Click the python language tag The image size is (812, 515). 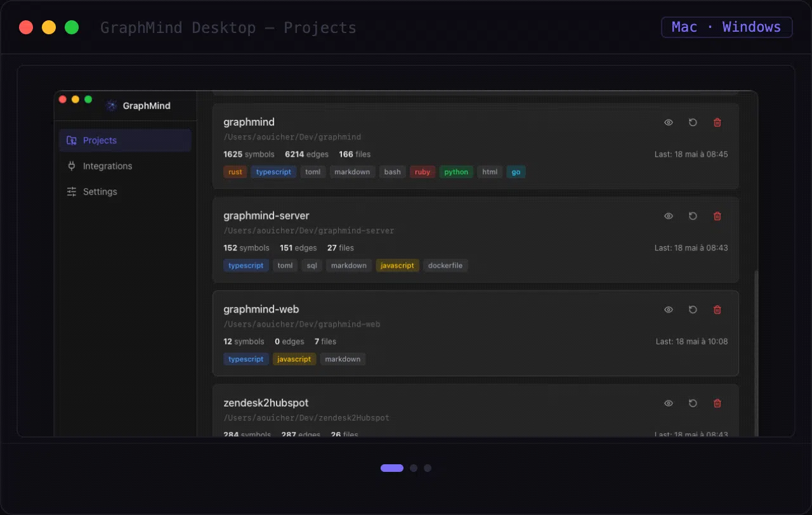pos(456,172)
